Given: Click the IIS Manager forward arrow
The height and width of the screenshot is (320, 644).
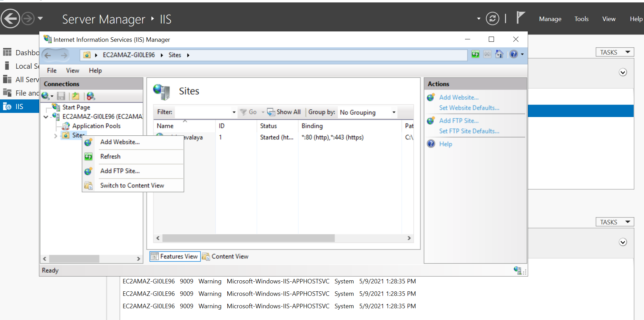Looking at the screenshot, I should (64, 55).
